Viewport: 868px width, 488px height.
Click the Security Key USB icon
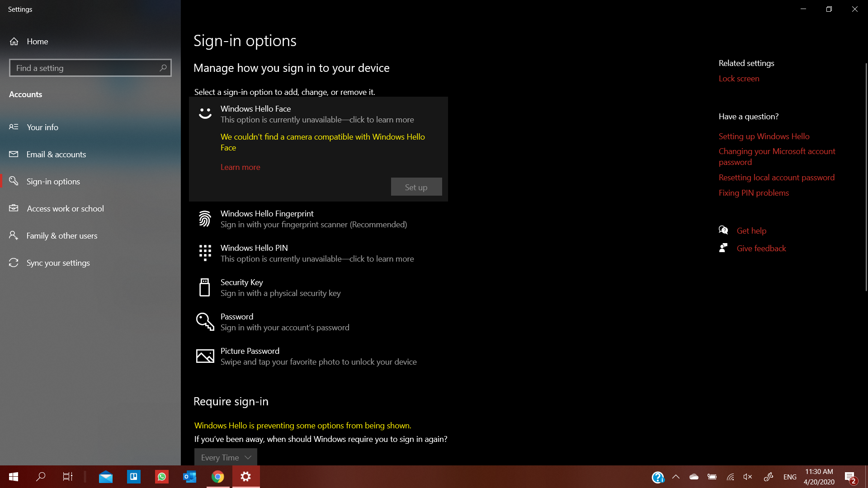point(205,287)
